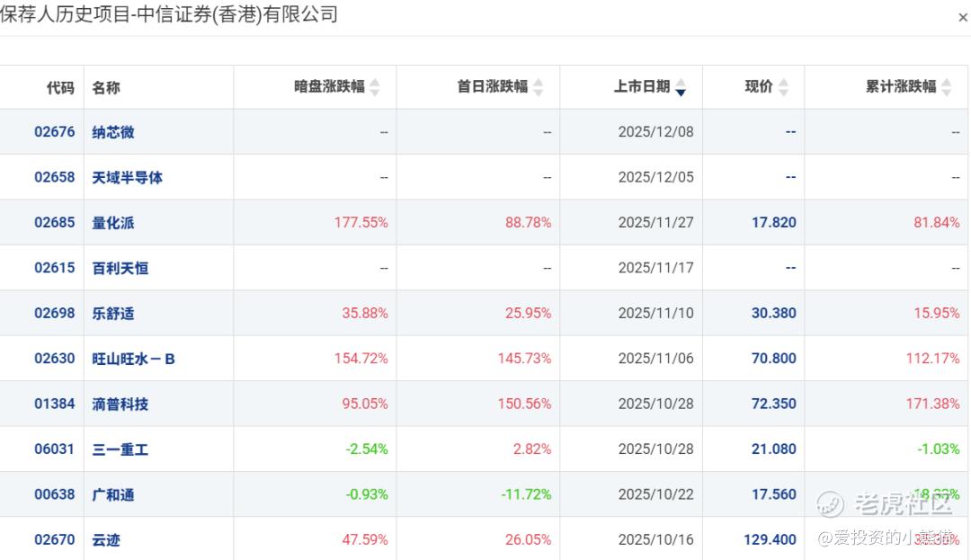Select the 145.73% first-day value

524,359
